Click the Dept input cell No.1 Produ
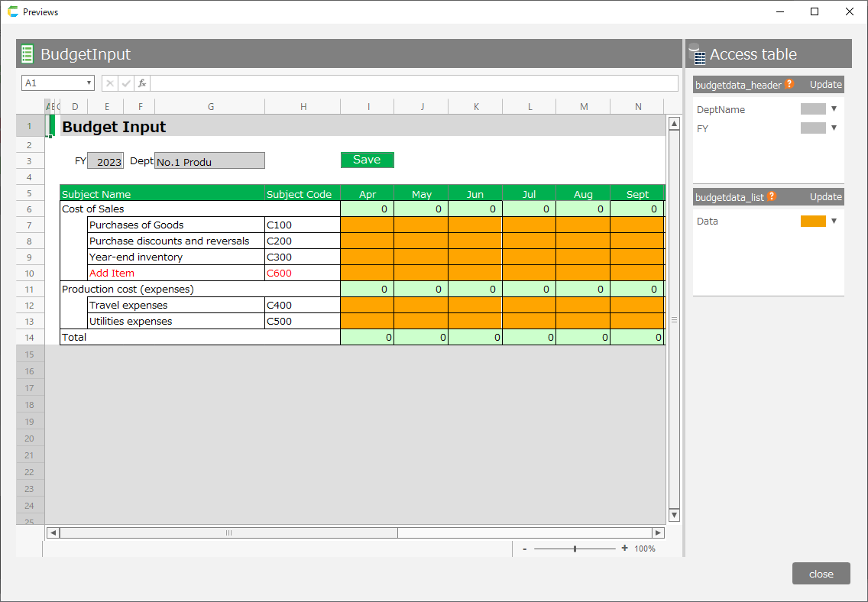Viewport: 868px width, 602px height. coord(209,161)
